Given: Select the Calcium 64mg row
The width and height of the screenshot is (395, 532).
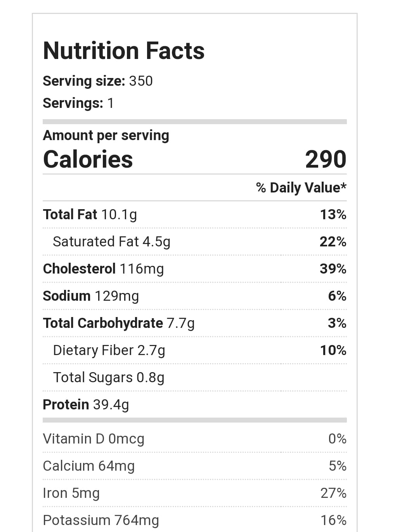Looking at the screenshot, I should click(89, 466).
